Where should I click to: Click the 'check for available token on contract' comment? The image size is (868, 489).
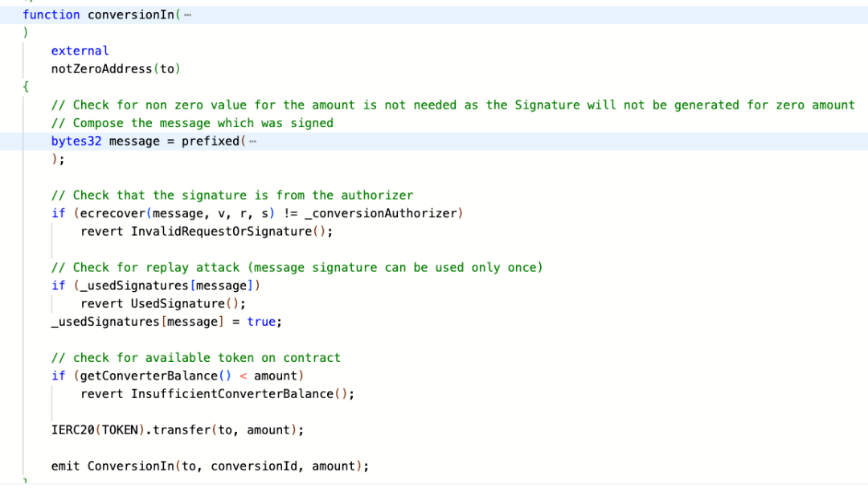[x=195, y=358]
